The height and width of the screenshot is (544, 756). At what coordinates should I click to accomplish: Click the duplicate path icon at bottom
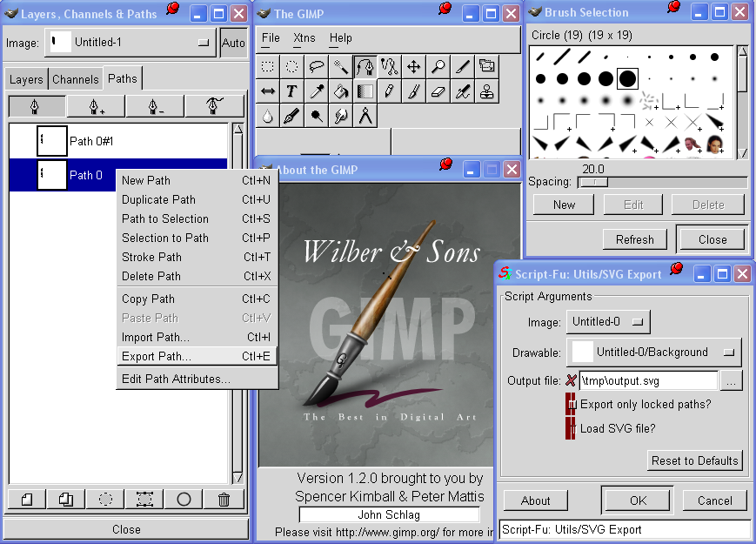66,499
